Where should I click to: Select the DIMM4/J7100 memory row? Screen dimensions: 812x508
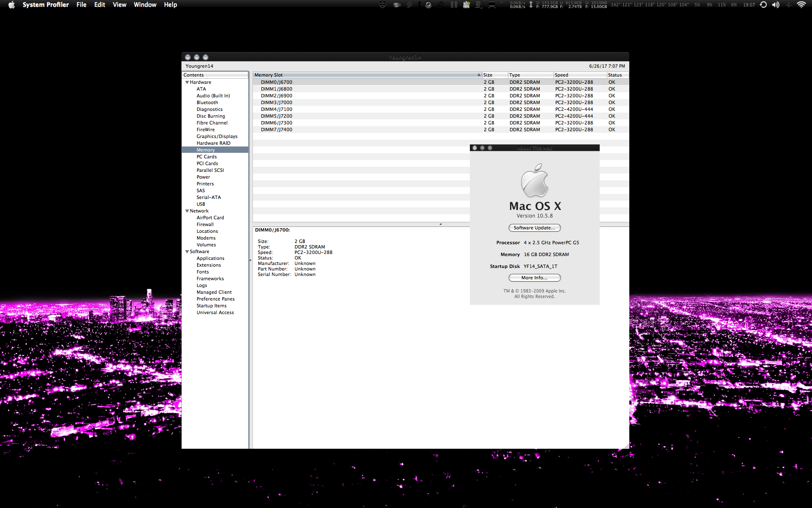[277, 109]
